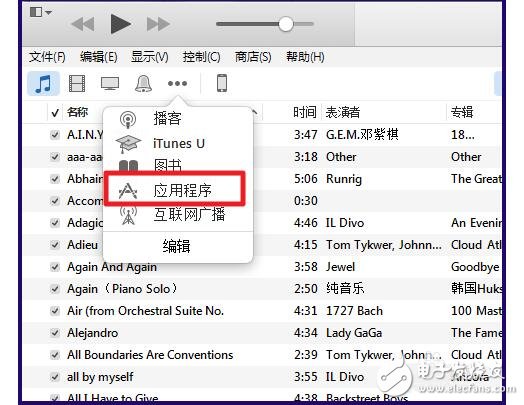
Task: Select the song Again And Again
Action: pyautogui.click(x=112, y=267)
